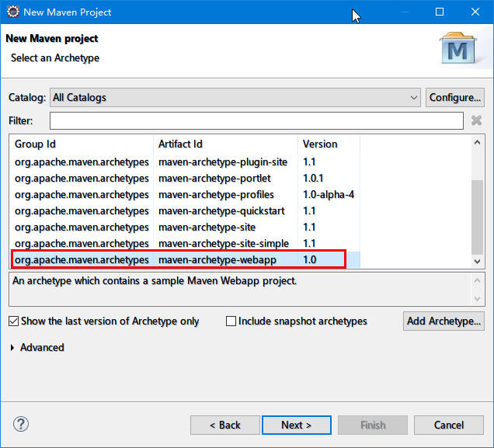Click the help question mark icon
The width and height of the screenshot is (494, 448).
tap(21, 425)
